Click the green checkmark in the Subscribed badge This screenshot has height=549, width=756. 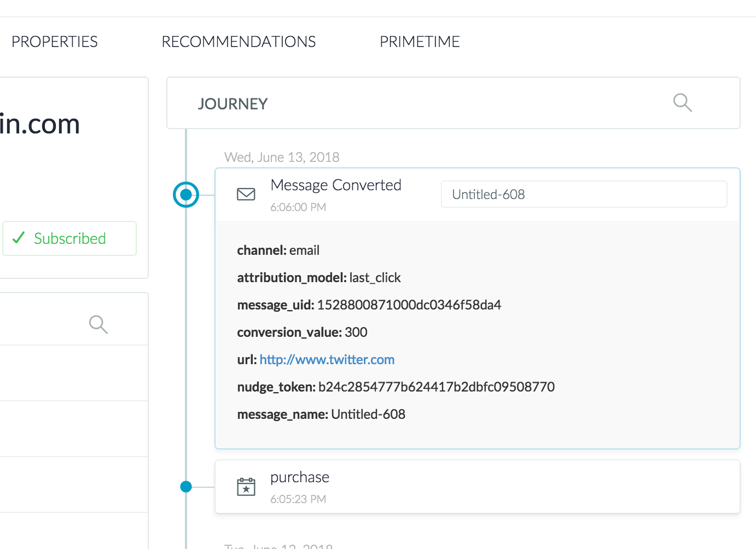click(x=19, y=238)
